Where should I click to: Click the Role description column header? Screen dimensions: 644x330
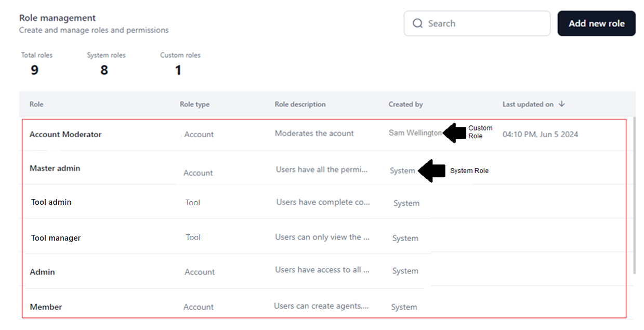pyautogui.click(x=300, y=104)
